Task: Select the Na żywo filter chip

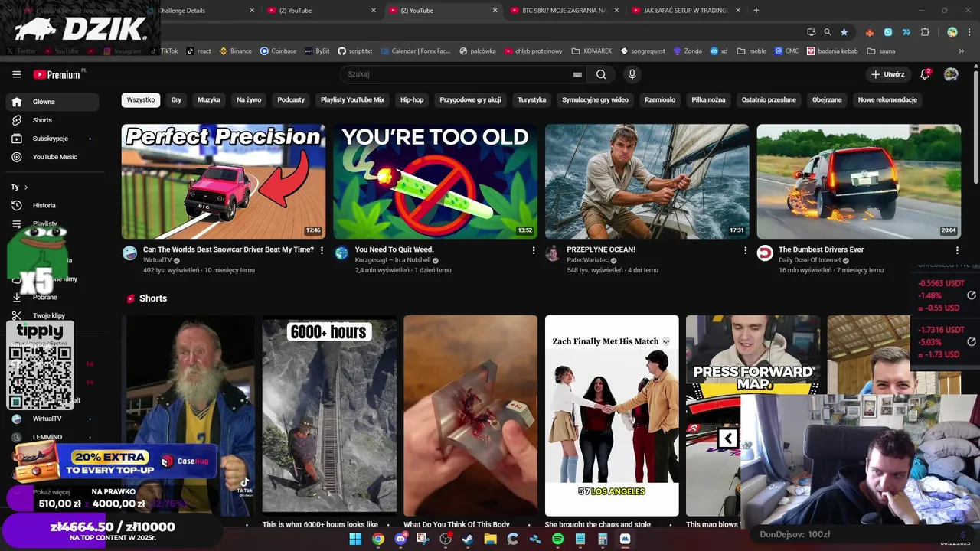Action: (x=249, y=99)
